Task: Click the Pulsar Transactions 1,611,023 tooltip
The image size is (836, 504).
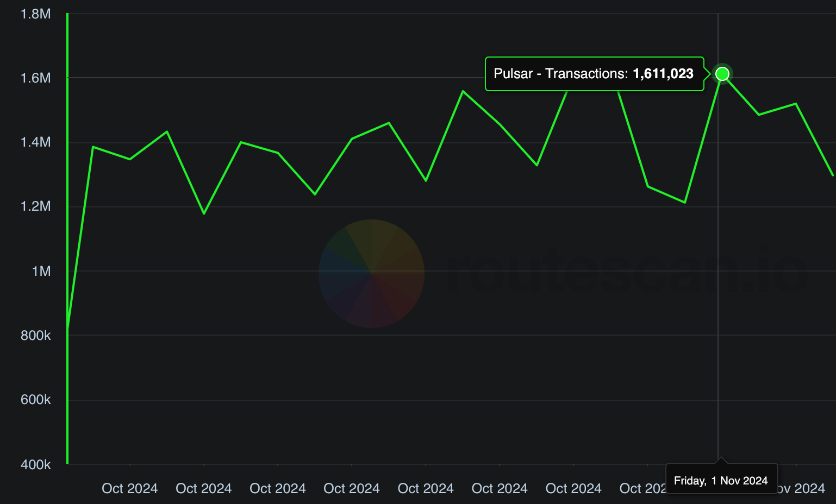Action: [x=594, y=74]
